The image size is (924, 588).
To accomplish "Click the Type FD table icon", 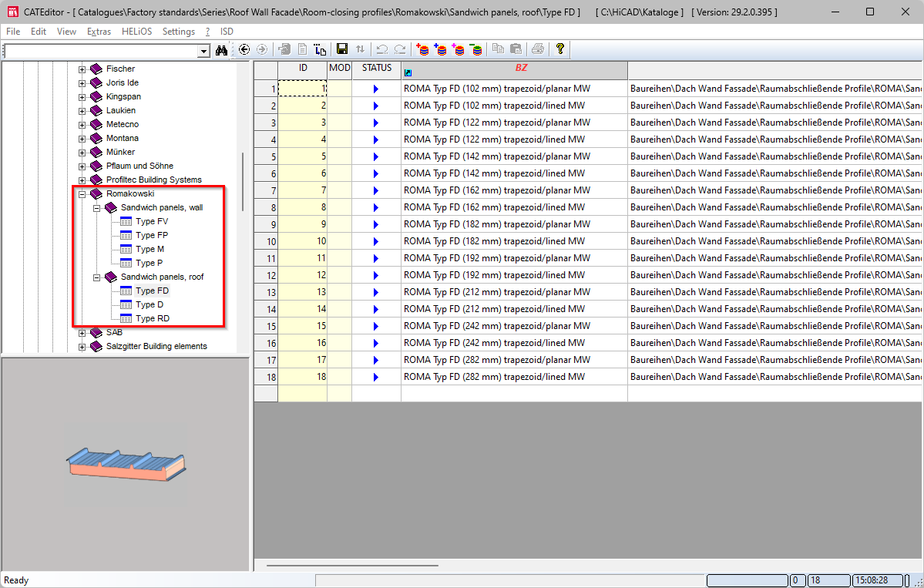I will [126, 291].
